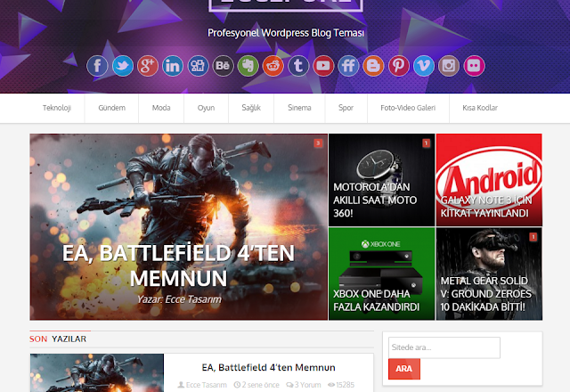Click the Xbox One featured post tile
The width and height of the screenshot is (570, 392).
coord(381,274)
